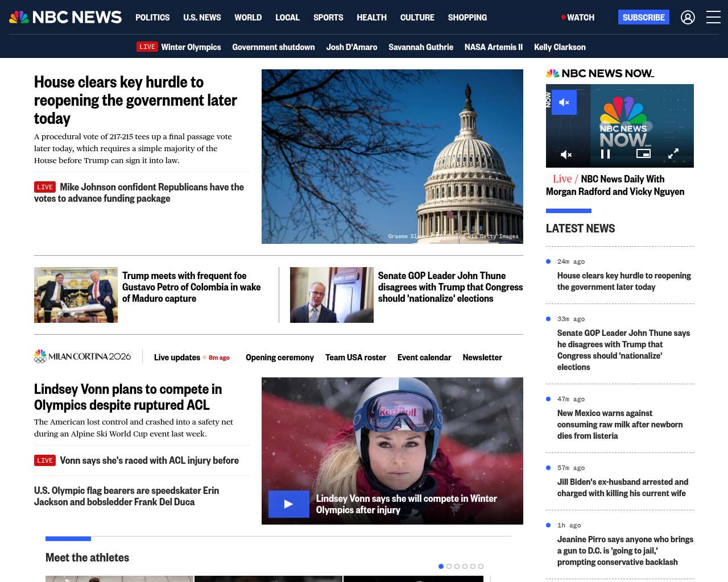Pause the NBC News Now live stream
The image size is (728, 582).
606,154
